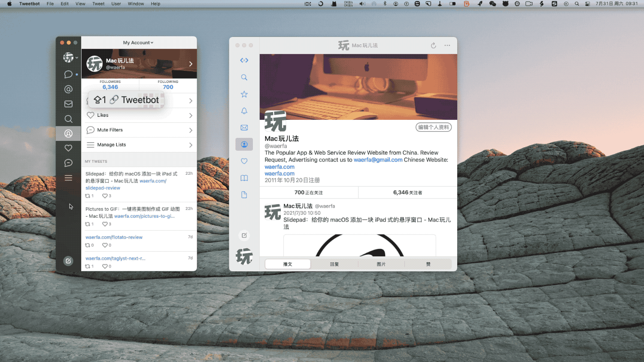Open waerfa.com/pictures-to-gi… link
Image resolution: width=644 pixels, height=362 pixels.
(144, 216)
